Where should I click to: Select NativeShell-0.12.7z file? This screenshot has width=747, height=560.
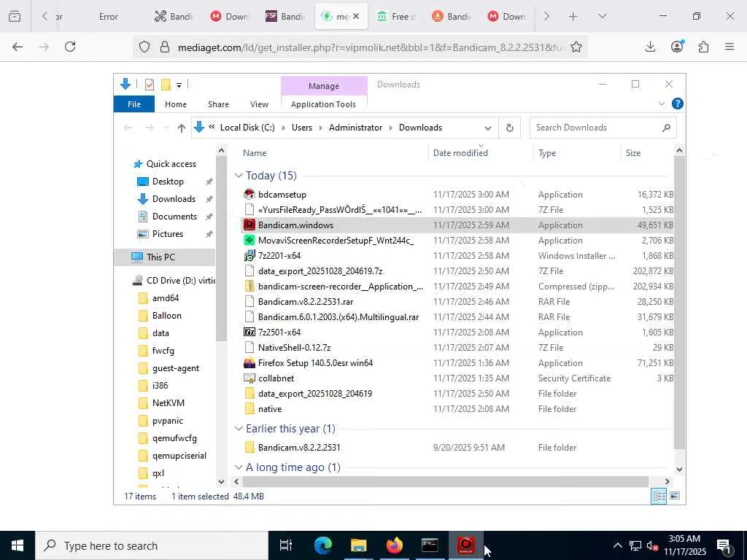(294, 348)
